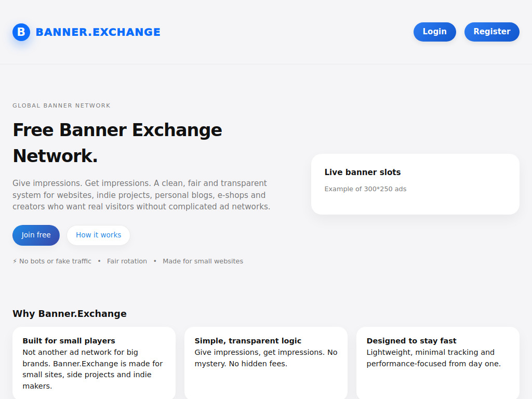Screen dimensions: 532x399
Task: Click the Login button
Action: pyautogui.click(x=434, y=32)
